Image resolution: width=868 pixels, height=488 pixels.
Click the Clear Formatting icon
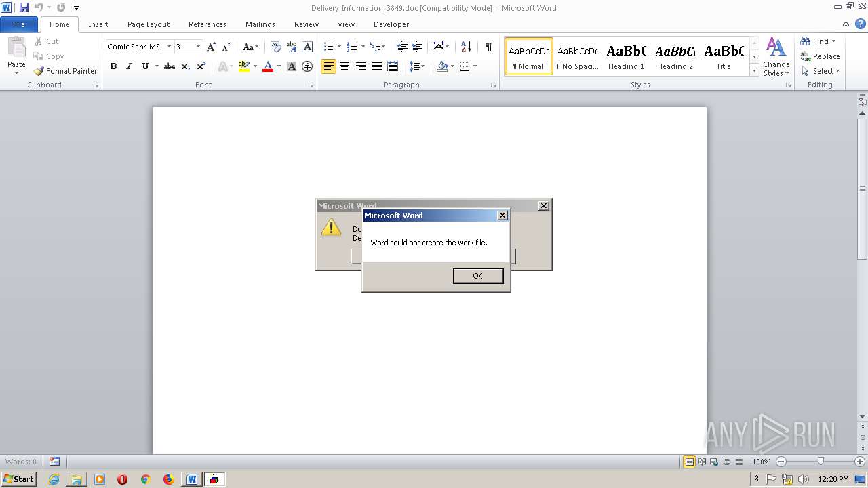[275, 47]
